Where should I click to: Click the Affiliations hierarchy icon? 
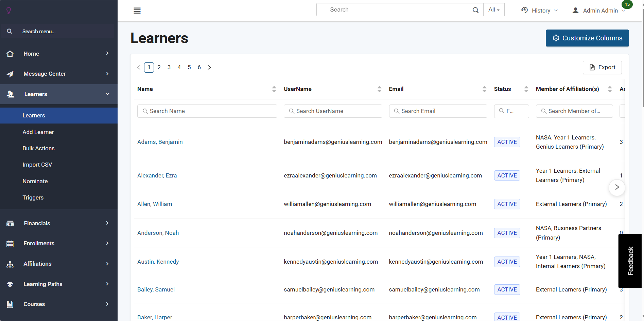(10, 264)
